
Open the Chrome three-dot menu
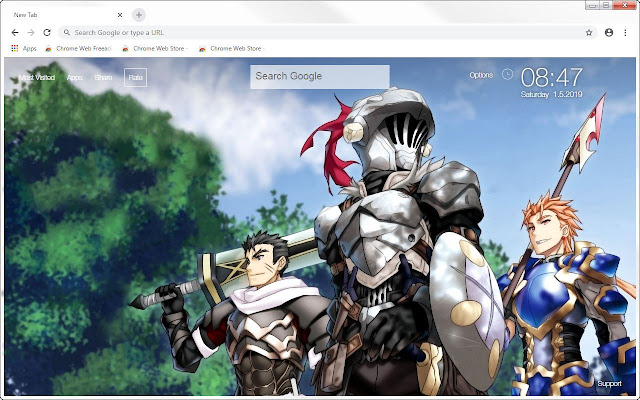click(625, 32)
